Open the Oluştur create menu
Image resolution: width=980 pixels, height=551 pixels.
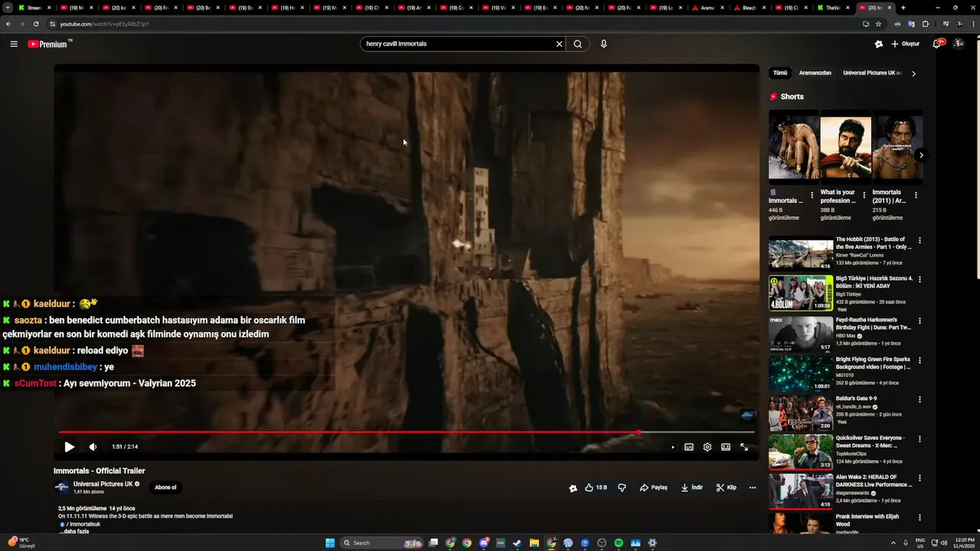pyautogui.click(x=905, y=44)
